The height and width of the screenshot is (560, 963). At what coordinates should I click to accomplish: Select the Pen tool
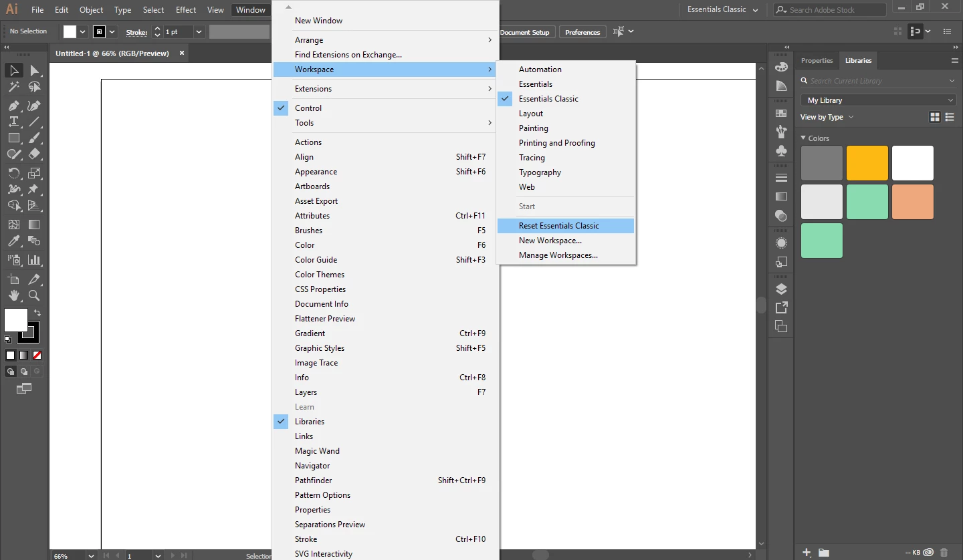[x=14, y=106]
